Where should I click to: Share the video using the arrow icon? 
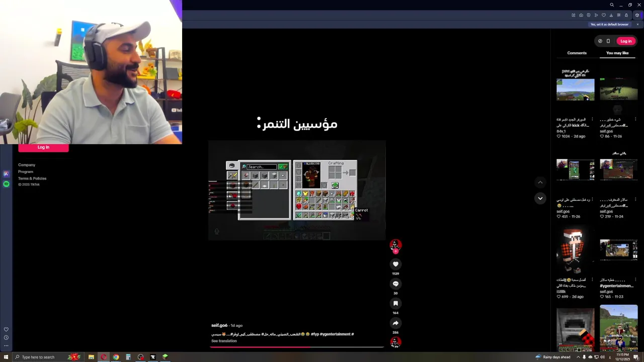point(395,323)
